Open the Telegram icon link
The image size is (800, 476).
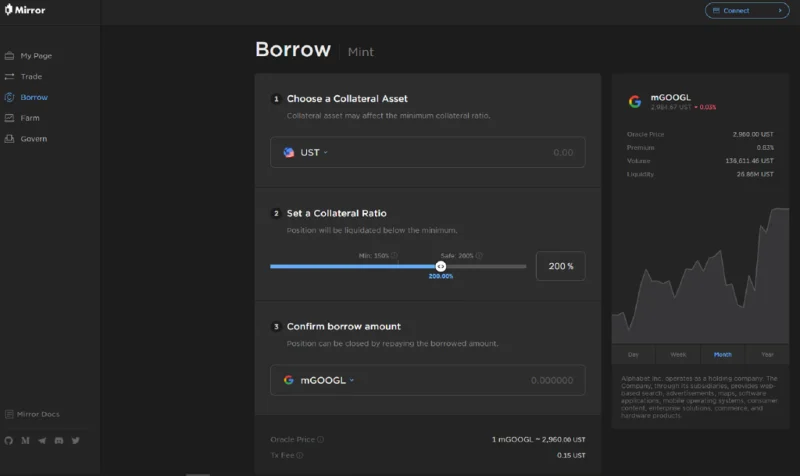coord(42,440)
